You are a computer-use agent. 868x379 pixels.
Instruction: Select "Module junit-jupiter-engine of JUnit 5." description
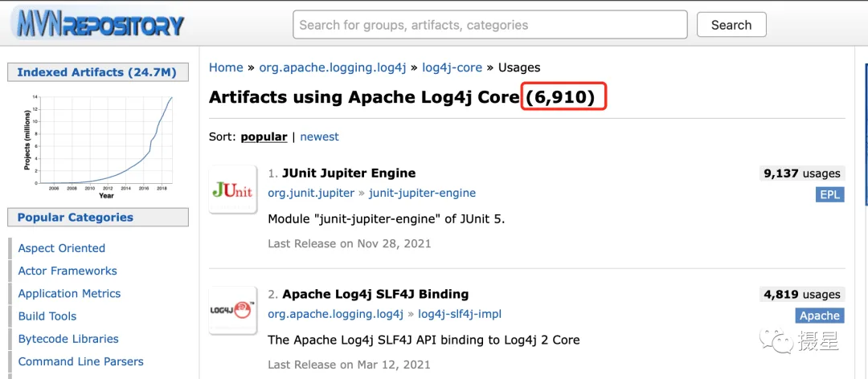pos(387,218)
